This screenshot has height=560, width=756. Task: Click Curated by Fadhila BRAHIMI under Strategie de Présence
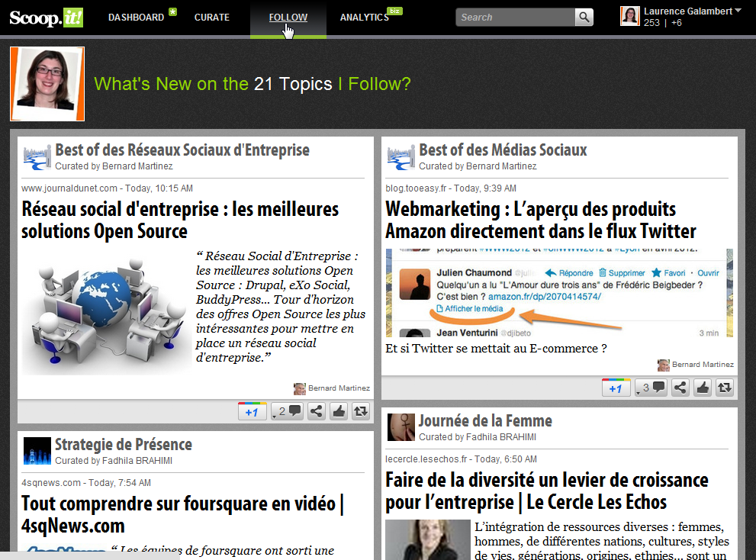(114, 461)
